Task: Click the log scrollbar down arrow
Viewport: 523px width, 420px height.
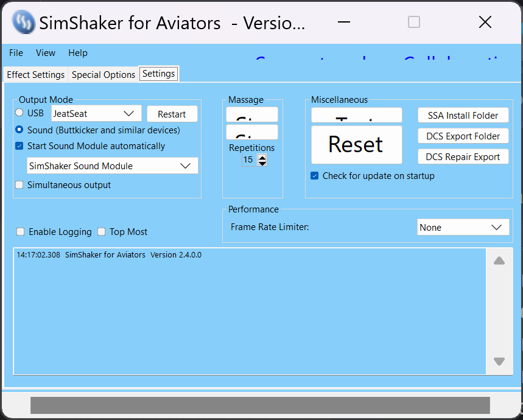Action: point(499,362)
